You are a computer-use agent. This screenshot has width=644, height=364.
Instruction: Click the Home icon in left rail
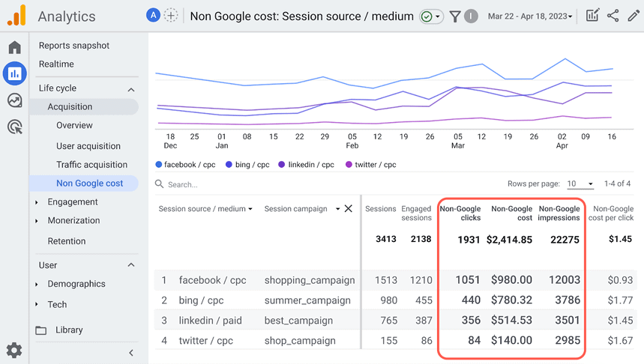14,48
